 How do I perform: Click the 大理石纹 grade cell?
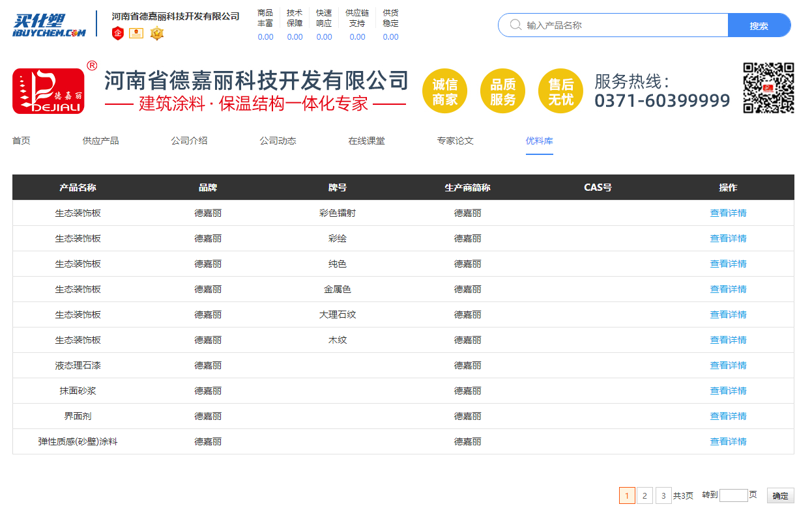[x=338, y=314]
